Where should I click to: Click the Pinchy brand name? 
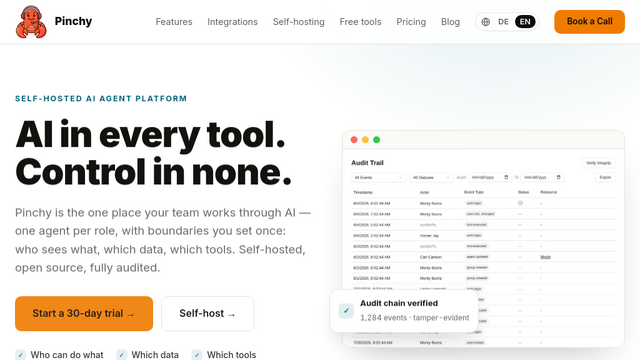(x=73, y=21)
